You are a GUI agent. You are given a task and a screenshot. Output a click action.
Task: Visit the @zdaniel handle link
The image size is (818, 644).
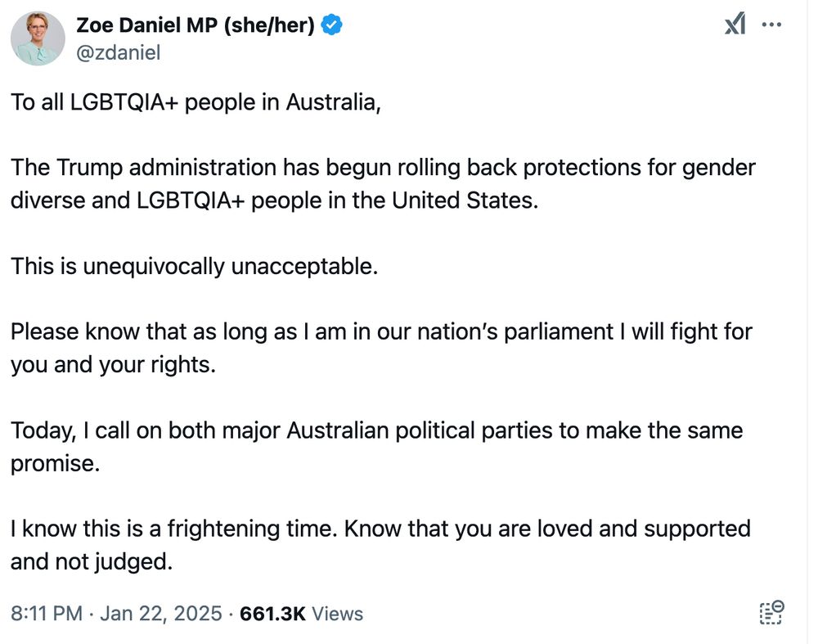pyautogui.click(x=119, y=52)
